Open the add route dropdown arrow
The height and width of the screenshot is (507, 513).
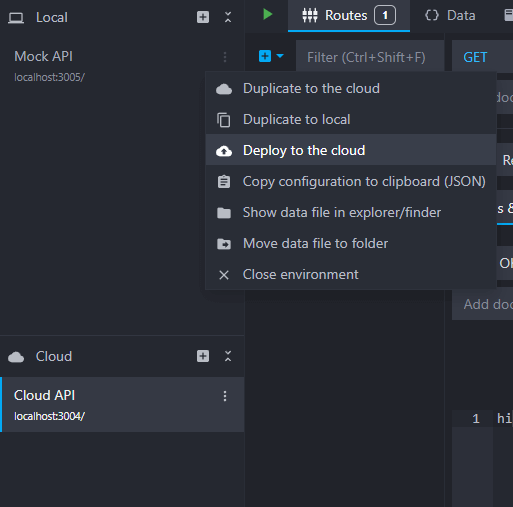click(280, 56)
